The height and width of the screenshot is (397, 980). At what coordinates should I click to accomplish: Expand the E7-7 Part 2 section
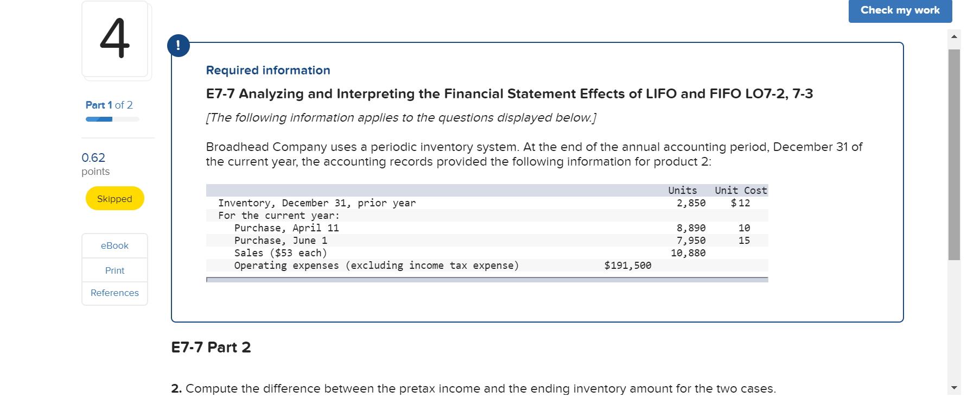tap(211, 347)
